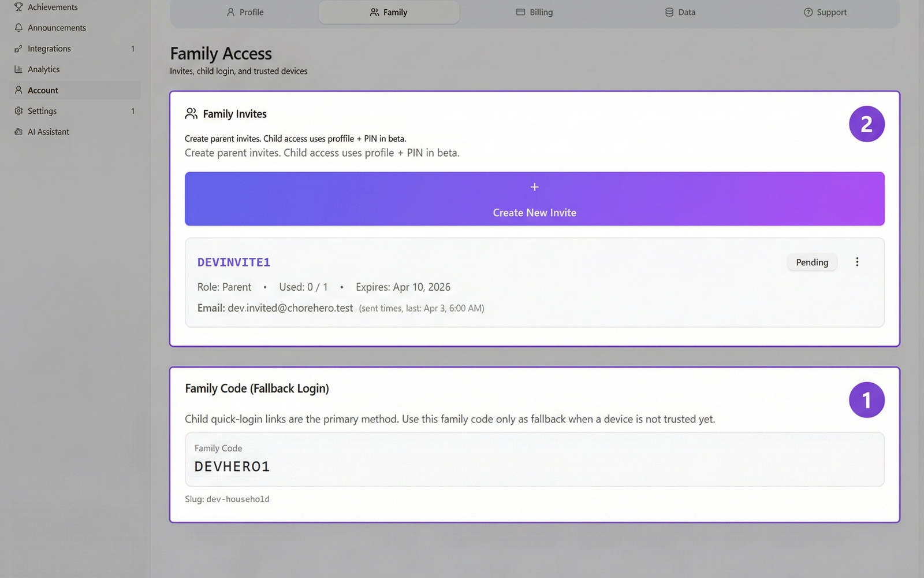Open the Data tab

680,12
